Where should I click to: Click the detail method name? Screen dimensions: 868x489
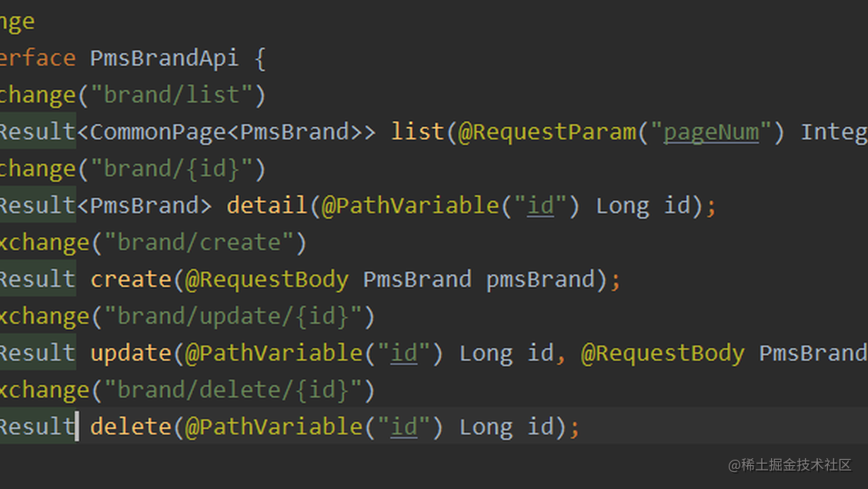pos(267,206)
